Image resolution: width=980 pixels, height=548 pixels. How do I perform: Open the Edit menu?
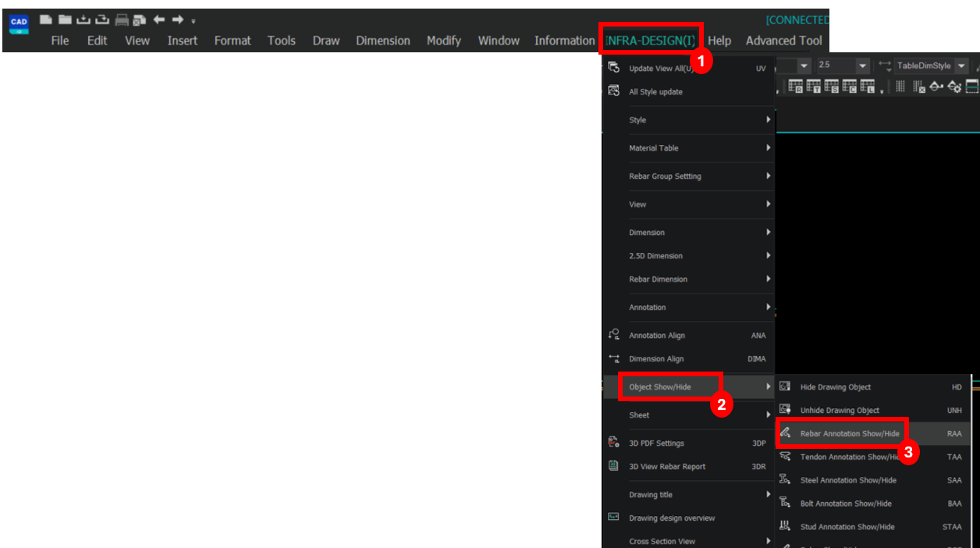(x=98, y=41)
